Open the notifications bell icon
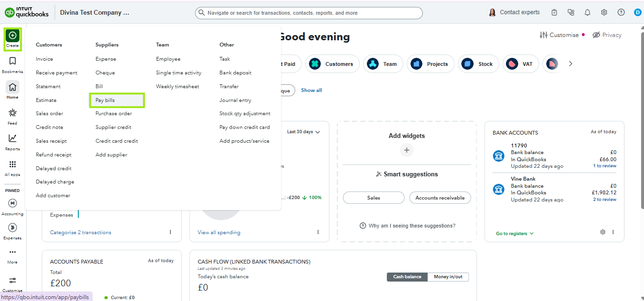 [588, 13]
